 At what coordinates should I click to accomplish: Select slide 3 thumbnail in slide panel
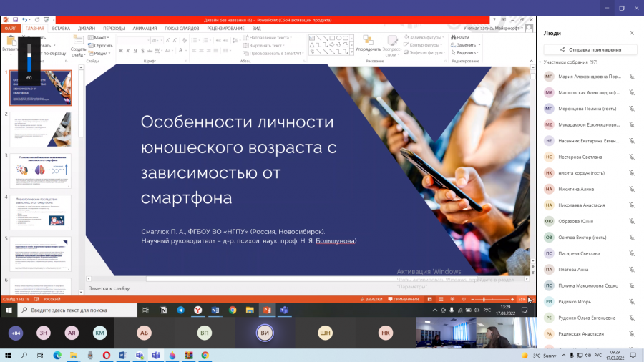pos(40,171)
